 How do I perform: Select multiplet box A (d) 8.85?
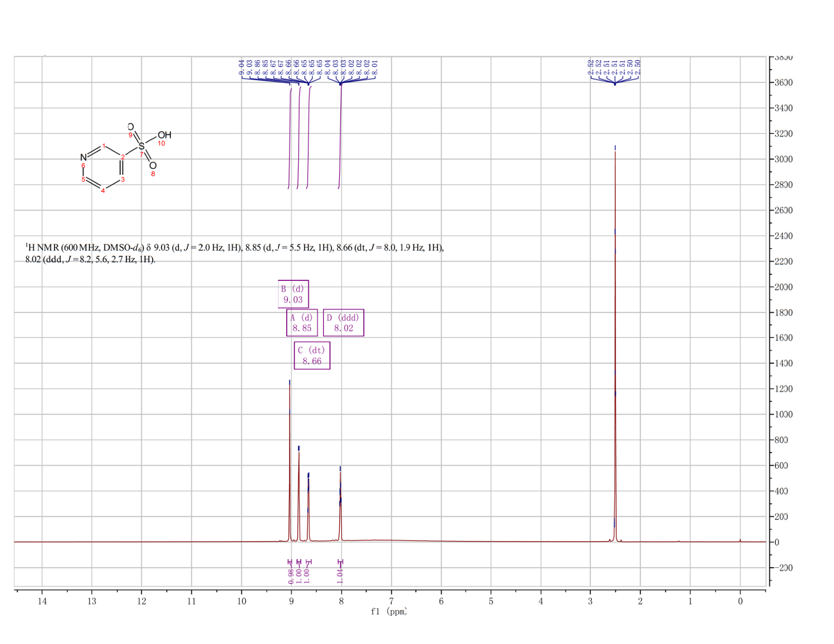tap(302, 323)
